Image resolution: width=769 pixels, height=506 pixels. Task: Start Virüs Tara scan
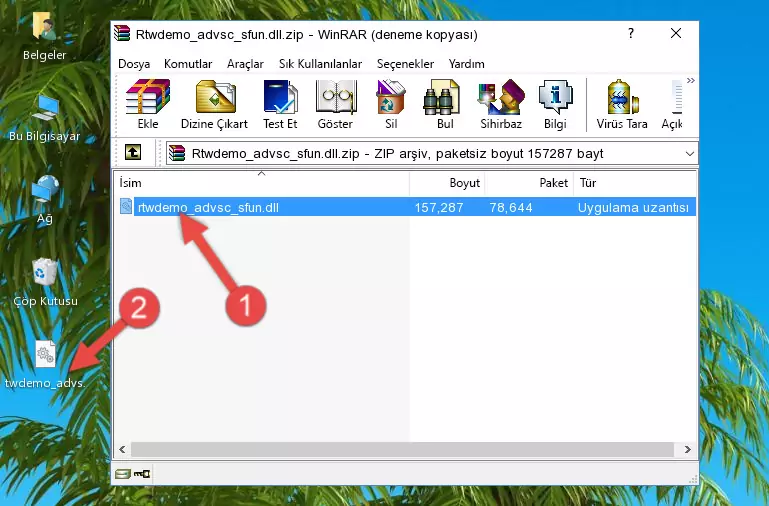click(622, 104)
